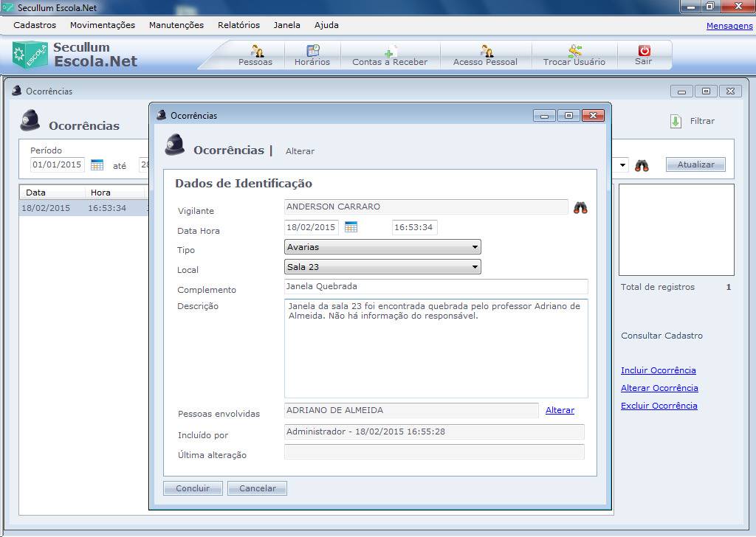Click the Data column header
The width and height of the screenshot is (756, 537).
52,193
